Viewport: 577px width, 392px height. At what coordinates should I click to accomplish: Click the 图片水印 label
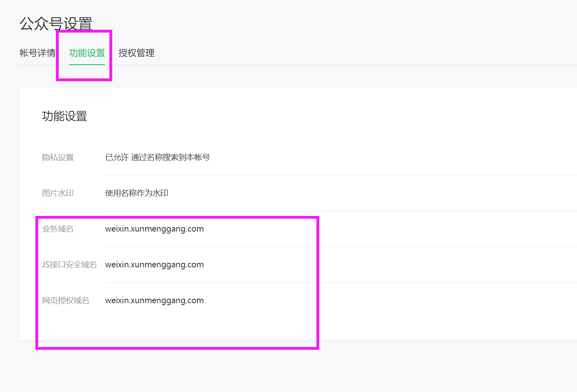(x=58, y=193)
